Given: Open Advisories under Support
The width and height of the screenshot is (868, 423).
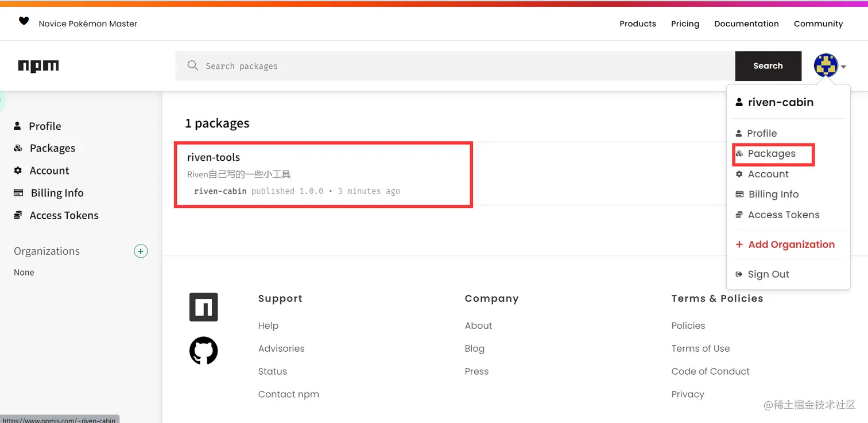Looking at the screenshot, I should 281,348.
